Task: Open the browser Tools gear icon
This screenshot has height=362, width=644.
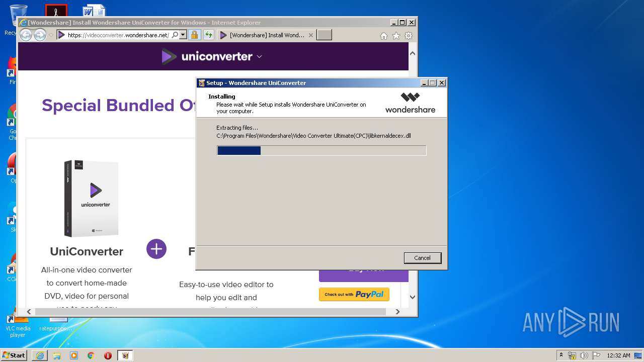Action: [409, 36]
